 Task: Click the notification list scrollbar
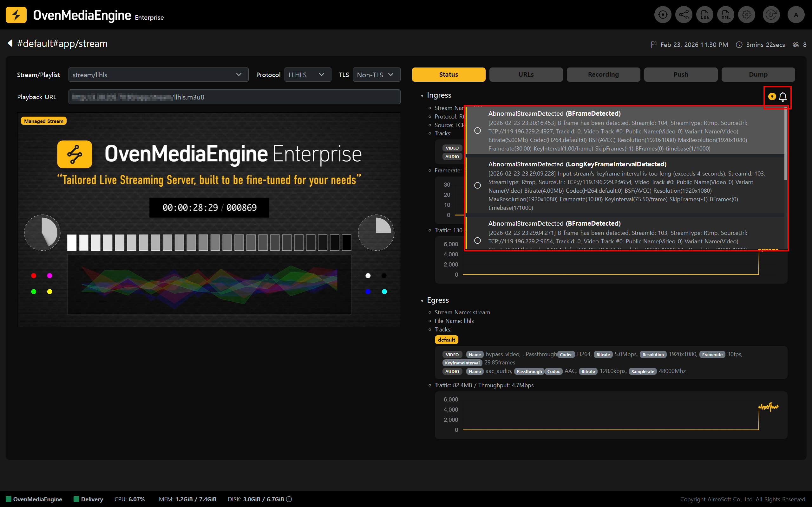785,144
